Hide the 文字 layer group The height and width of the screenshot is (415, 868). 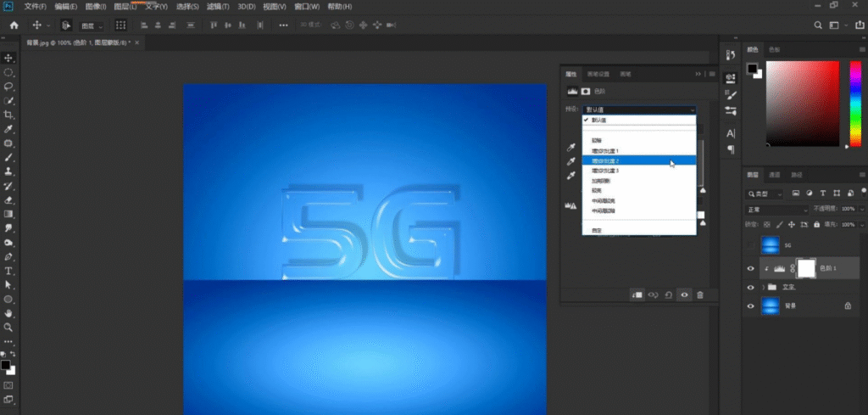[751, 287]
